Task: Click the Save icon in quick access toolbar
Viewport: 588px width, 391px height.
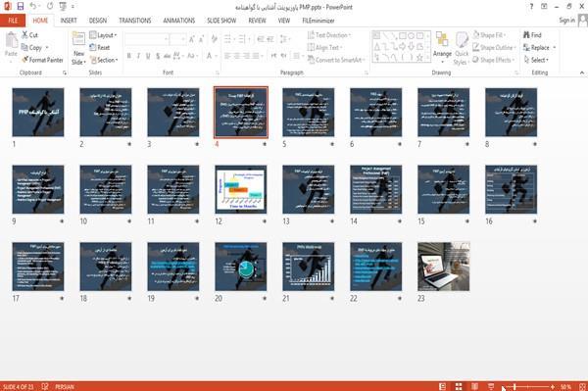Action: coord(20,7)
